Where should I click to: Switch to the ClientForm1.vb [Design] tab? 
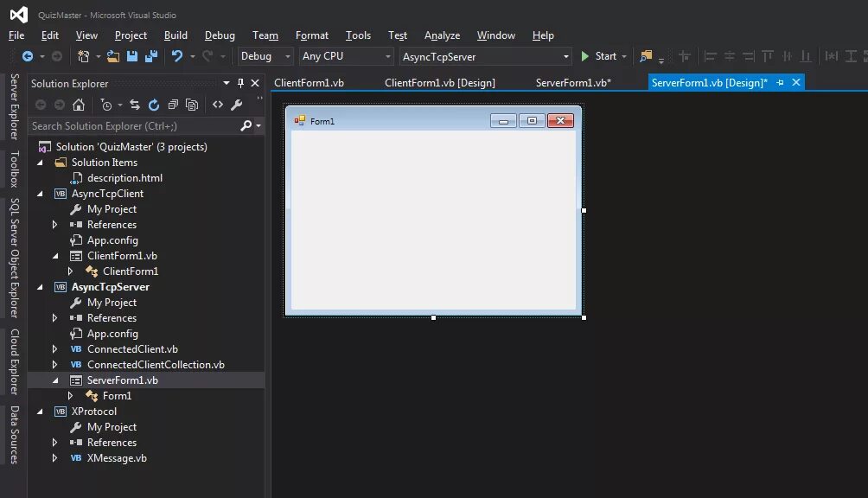(439, 82)
